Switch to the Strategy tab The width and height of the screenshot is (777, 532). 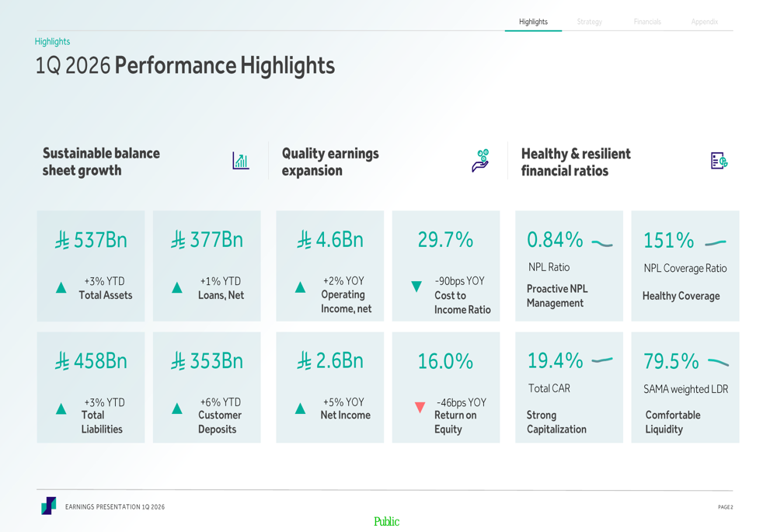click(590, 22)
